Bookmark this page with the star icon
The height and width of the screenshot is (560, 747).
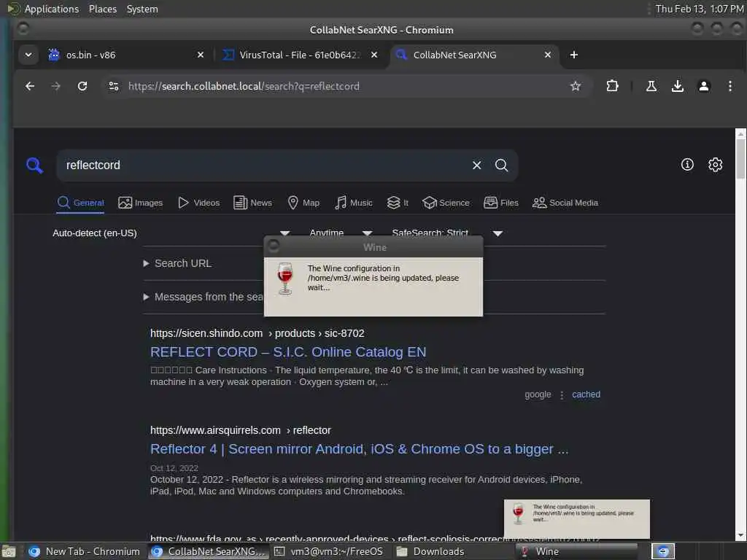pyautogui.click(x=576, y=86)
